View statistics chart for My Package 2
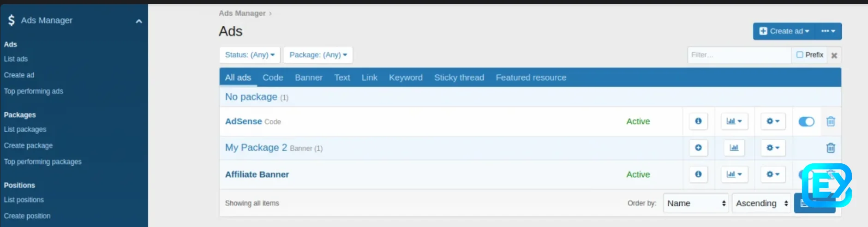The image size is (868, 227). [x=734, y=148]
